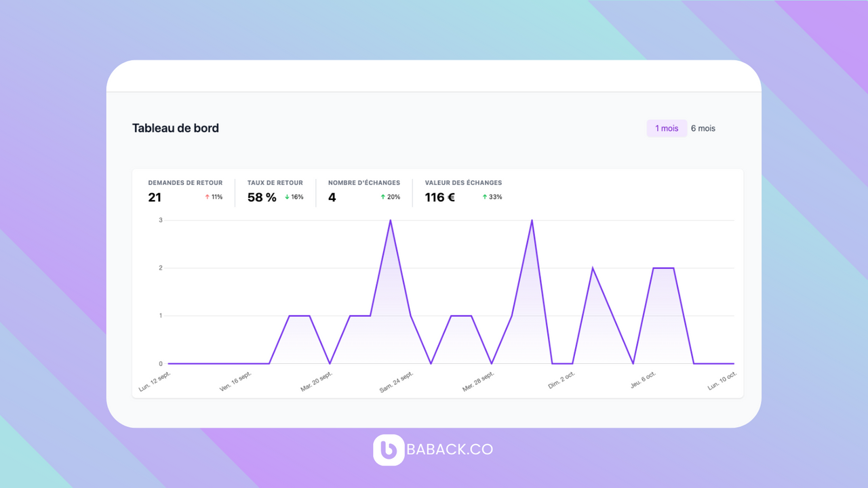Click the BABACK.CO brand text
The width and height of the screenshot is (868, 488).
450,449
